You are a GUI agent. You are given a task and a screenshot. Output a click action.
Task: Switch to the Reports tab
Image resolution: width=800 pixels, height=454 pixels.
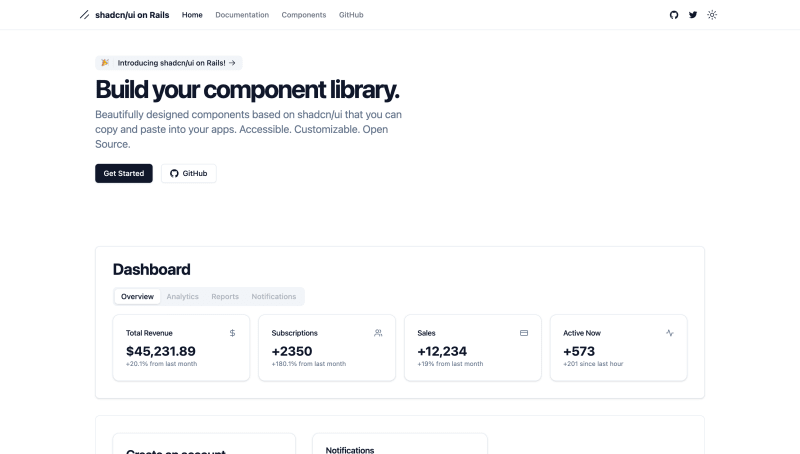pos(225,296)
